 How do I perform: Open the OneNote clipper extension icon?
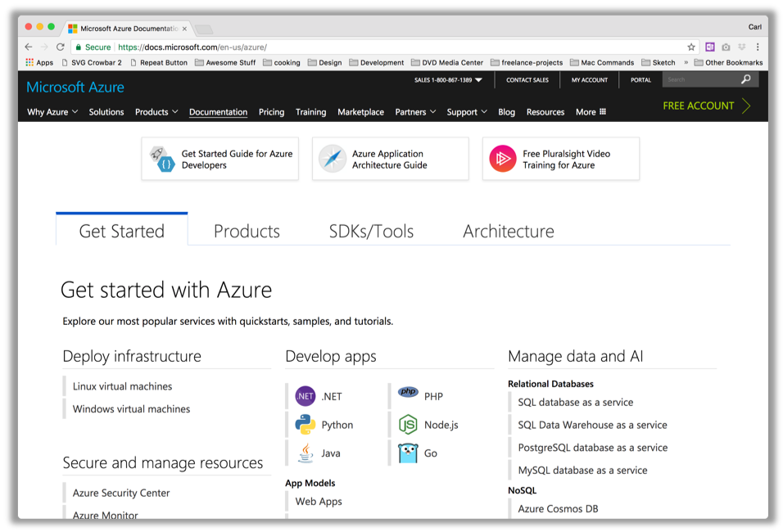[709, 47]
